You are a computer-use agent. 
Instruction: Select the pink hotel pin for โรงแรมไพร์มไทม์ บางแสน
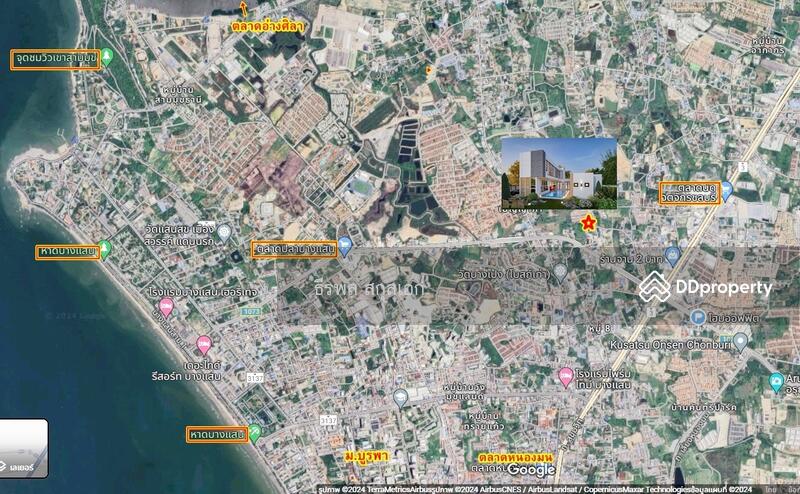point(565,376)
